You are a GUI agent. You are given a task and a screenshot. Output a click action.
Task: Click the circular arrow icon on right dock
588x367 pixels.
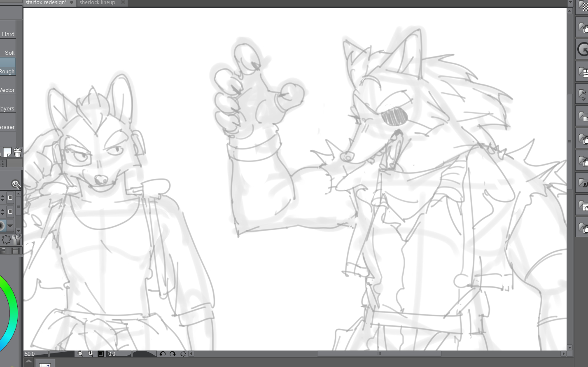click(x=583, y=50)
